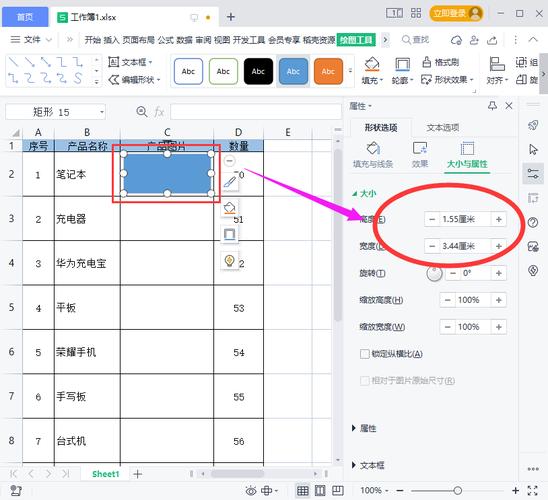
Task: Apply the white Abc style with green outline
Action: coord(223,71)
